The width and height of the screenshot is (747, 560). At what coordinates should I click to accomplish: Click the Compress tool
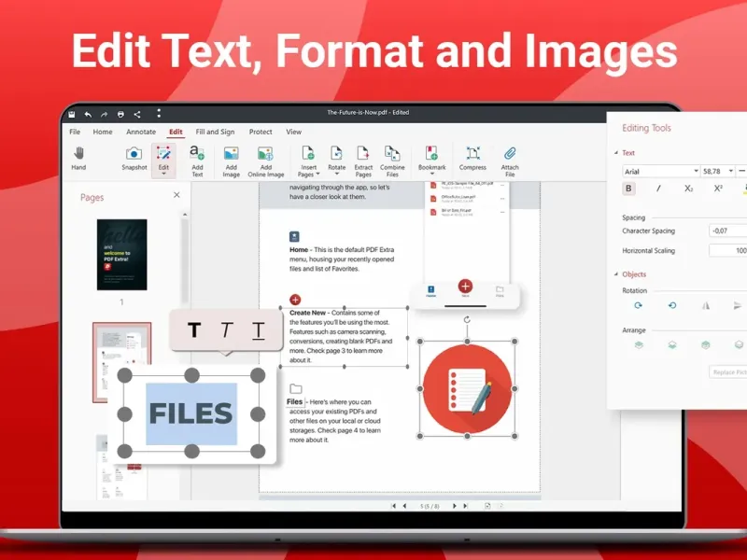tap(472, 158)
